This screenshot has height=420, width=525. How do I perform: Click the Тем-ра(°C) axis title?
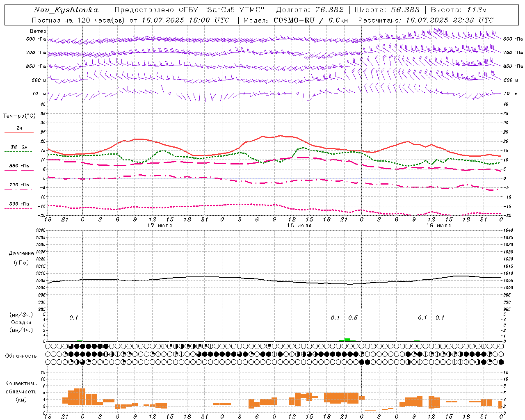[x=19, y=116]
